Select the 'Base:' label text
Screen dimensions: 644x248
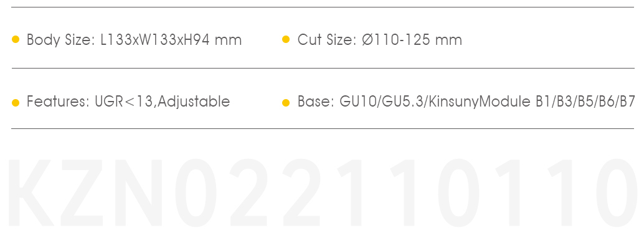pos(316,101)
